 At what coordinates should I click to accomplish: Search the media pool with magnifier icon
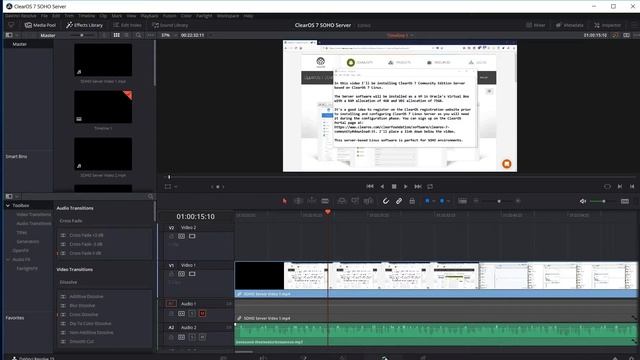pyautogui.click(x=138, y=35)
